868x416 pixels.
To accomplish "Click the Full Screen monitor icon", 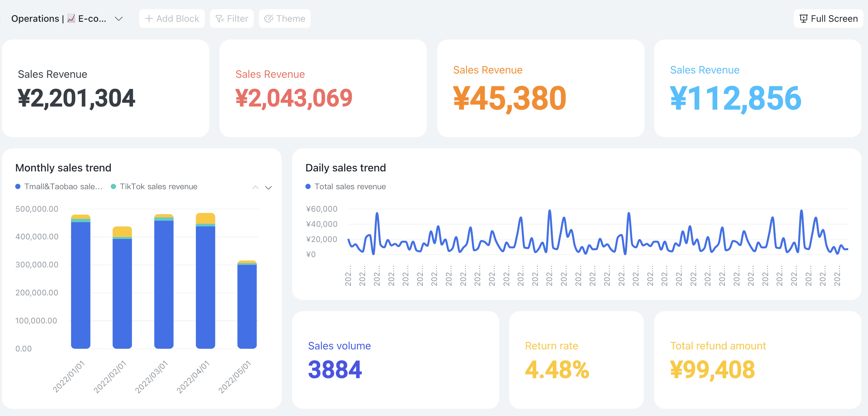I will coord(803,18).
